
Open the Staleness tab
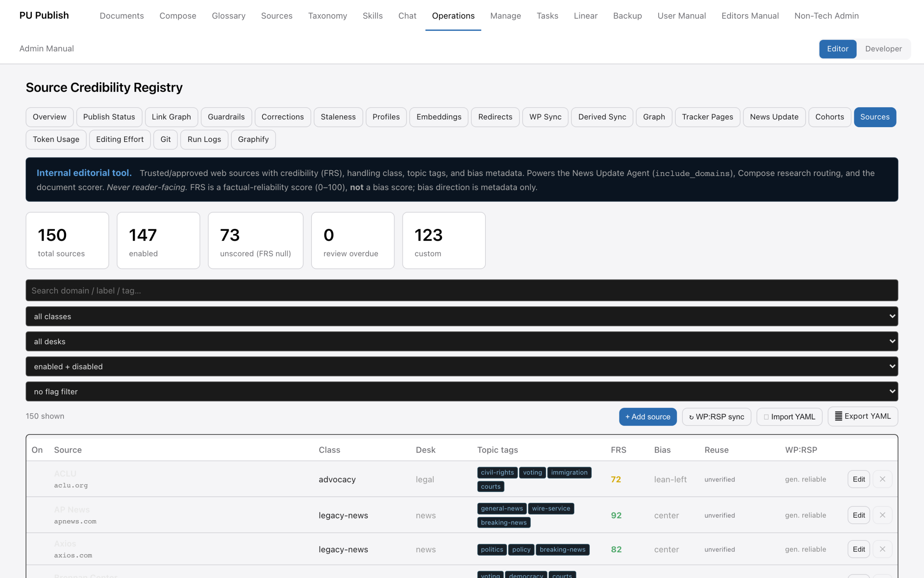tap(338, 117)
